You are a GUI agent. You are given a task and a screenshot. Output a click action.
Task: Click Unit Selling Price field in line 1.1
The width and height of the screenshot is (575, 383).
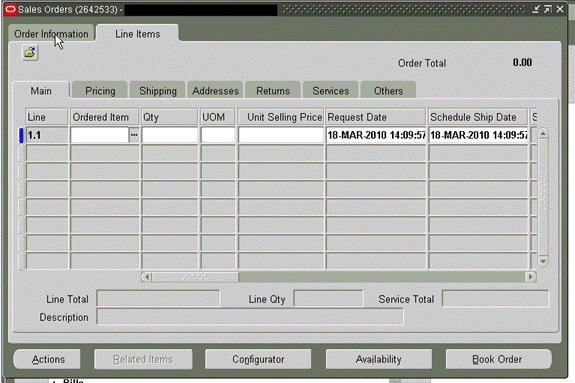(x=281, y=135)
